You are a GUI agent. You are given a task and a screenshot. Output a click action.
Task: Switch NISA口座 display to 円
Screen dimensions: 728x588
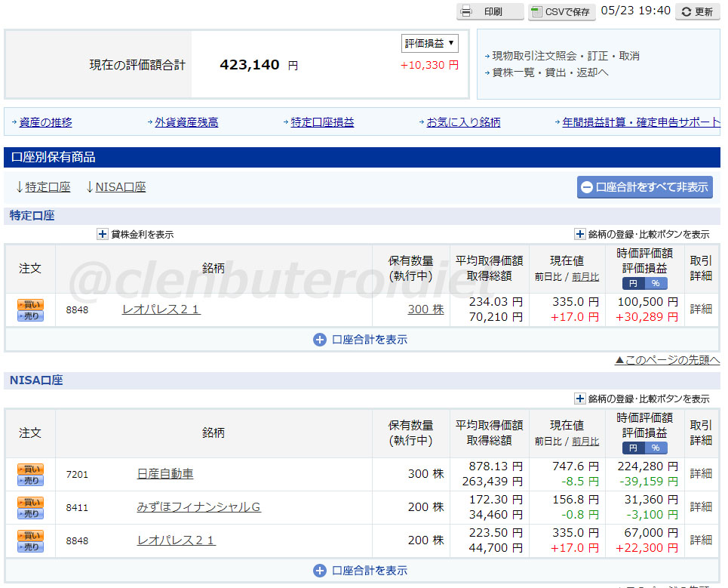click(633, 448)
